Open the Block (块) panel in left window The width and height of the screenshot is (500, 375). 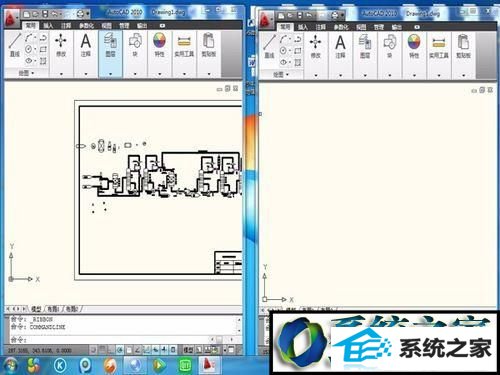pos(135,45)
